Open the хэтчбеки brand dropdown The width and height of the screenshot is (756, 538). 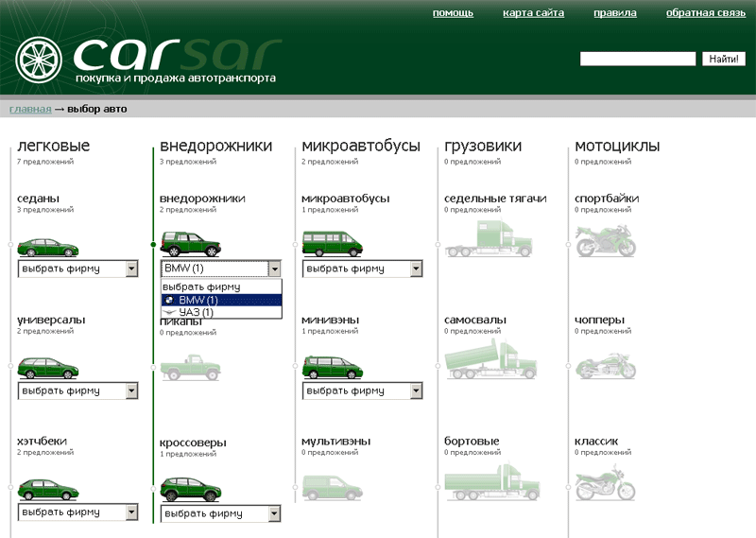tap(77, 512)
